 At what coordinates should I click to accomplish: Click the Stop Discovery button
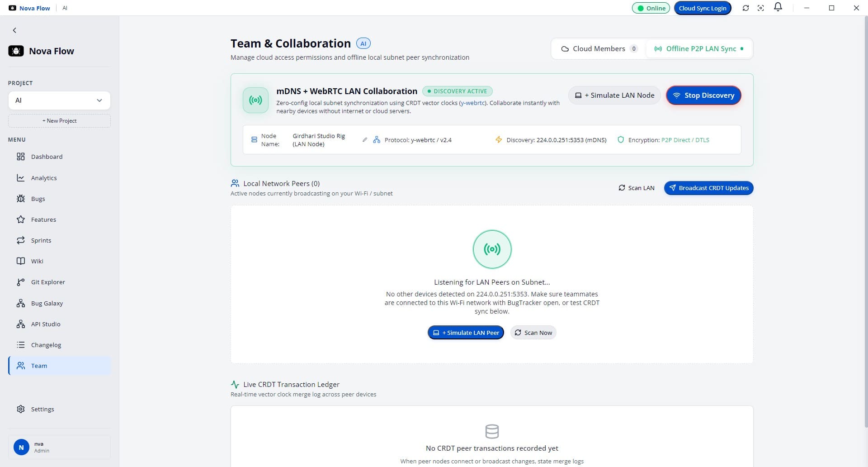[703, 95]
